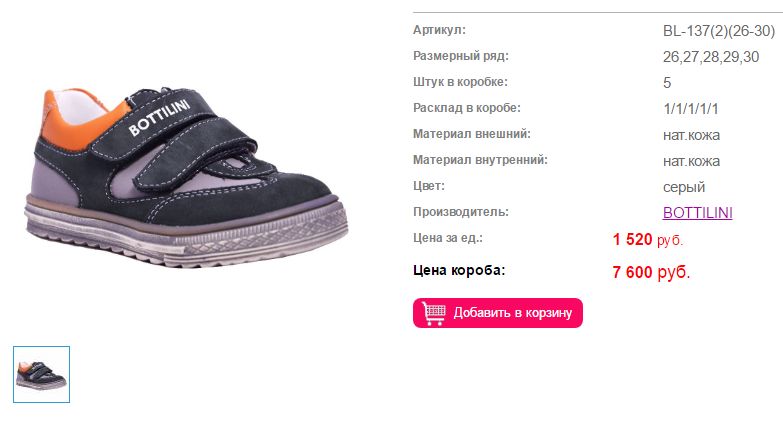Screen dimensions: 783x439
Task: Click the shopping cart icon in pink button
Action: coord(433,313)
